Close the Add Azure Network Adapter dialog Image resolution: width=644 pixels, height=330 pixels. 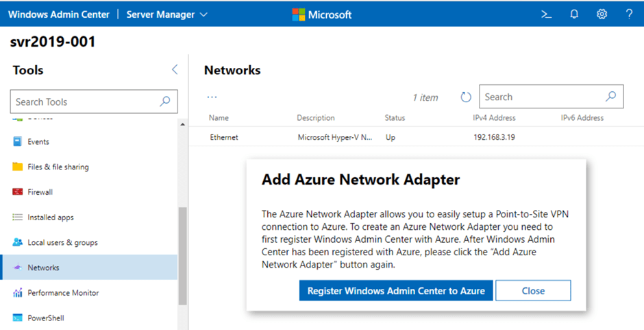point(532,290)
